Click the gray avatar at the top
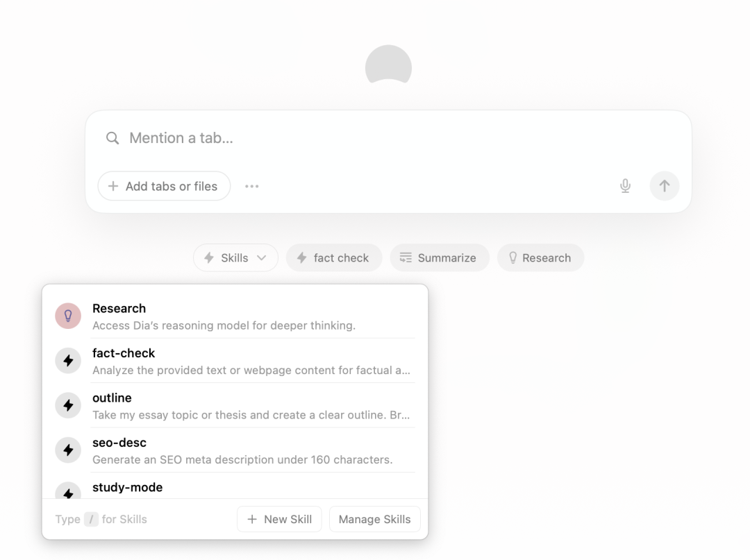The image size is (750, 560). pyautogui.click(x=388, y=65)
